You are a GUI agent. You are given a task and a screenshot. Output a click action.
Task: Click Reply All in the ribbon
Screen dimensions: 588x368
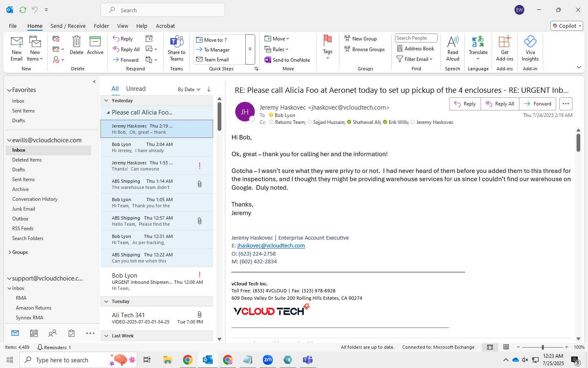(x=126, y=49)
